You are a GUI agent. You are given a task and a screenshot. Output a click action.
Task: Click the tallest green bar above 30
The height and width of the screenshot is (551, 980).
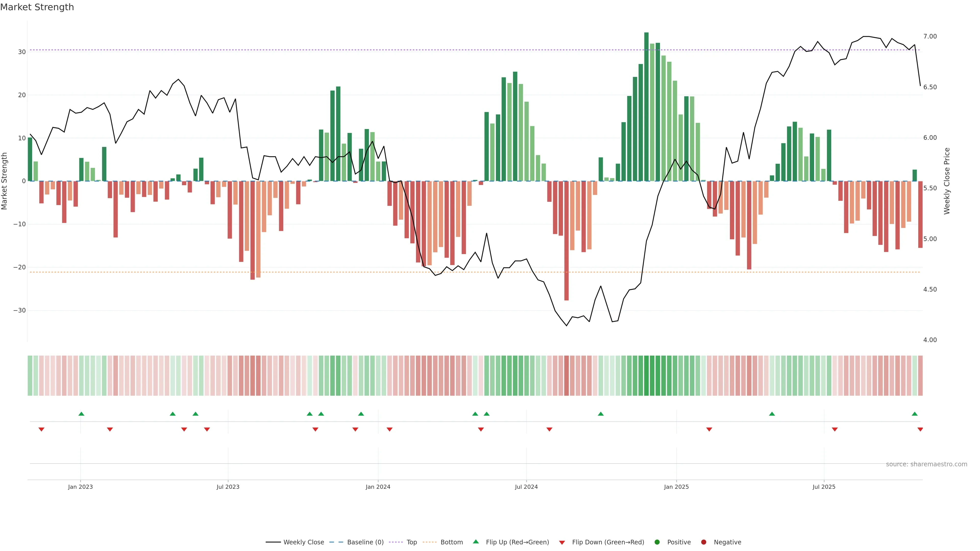(646, 106)
